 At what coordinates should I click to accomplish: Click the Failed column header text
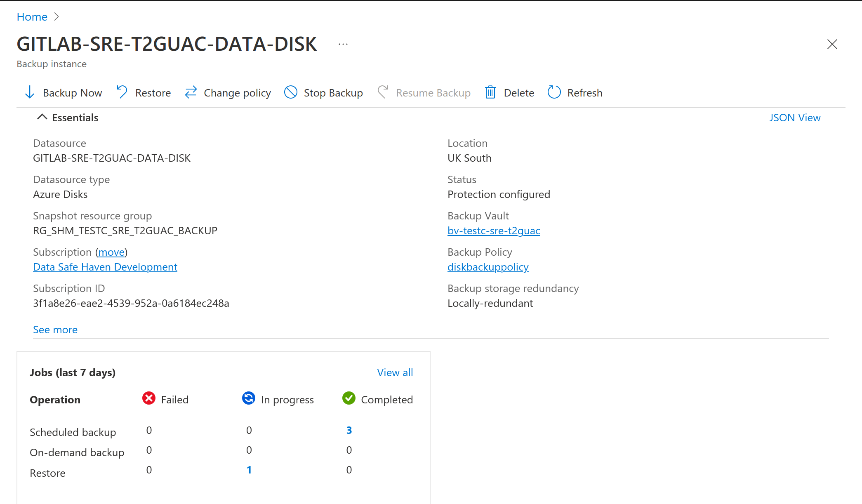[x=175, y=400]
